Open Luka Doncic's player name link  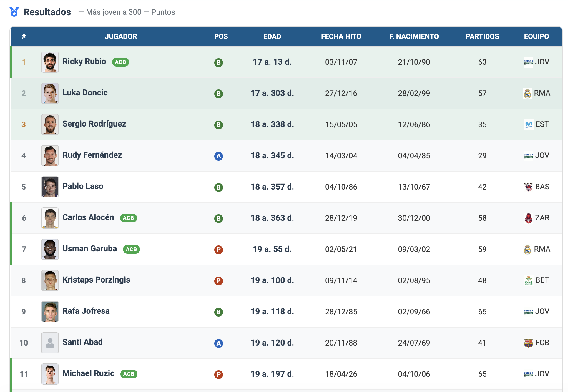point(85,93)
